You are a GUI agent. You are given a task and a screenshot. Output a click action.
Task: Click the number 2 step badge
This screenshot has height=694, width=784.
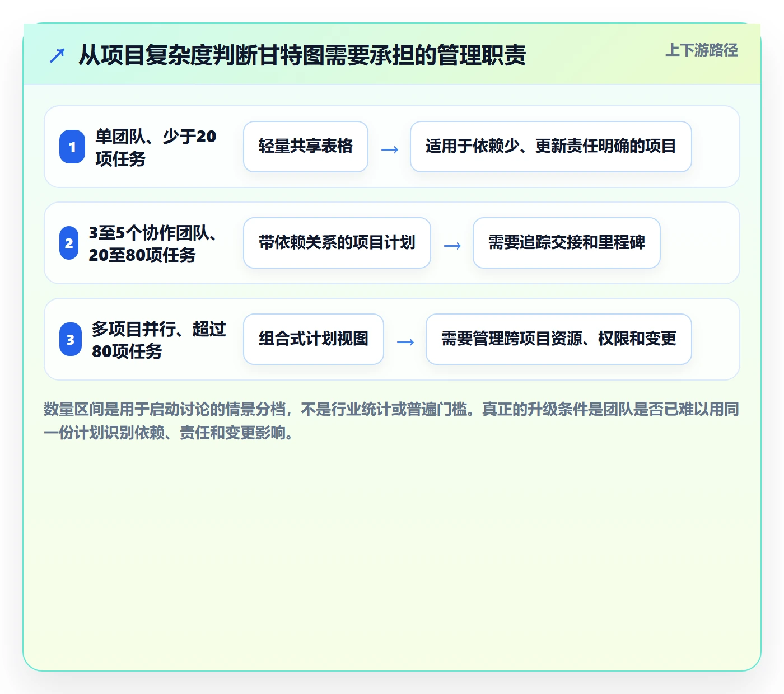[69, 243]
